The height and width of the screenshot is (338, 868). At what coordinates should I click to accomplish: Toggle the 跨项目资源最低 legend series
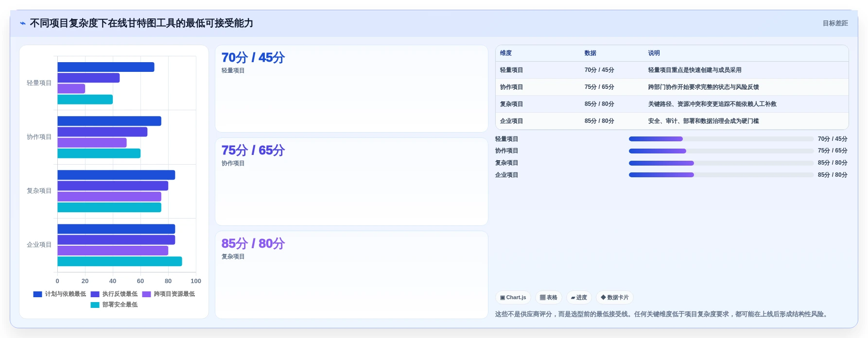tap(169, 294)
